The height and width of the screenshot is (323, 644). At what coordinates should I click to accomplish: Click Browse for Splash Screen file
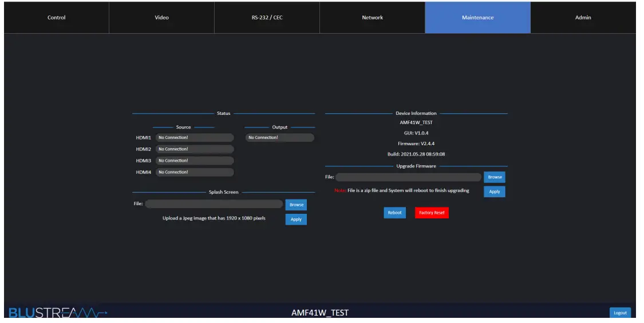[x=296, y=205]
